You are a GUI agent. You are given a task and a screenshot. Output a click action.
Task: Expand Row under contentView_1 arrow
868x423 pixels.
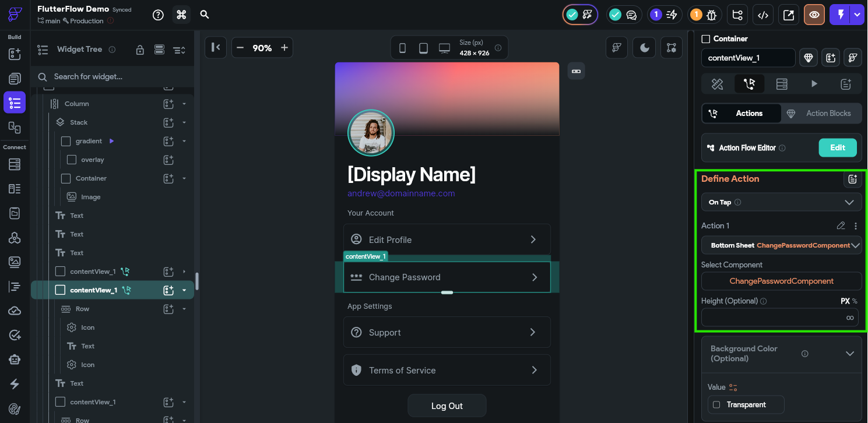click(x=184, y=309)
